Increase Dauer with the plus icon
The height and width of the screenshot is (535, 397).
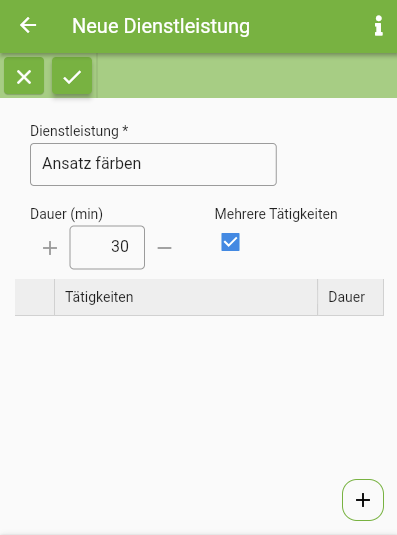pos(50,248)
